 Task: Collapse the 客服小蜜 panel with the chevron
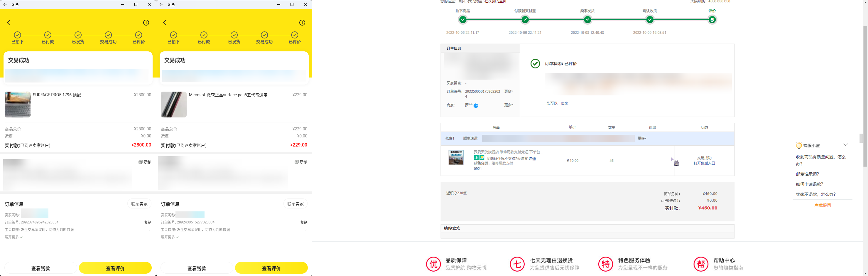(x=845, y=145)
